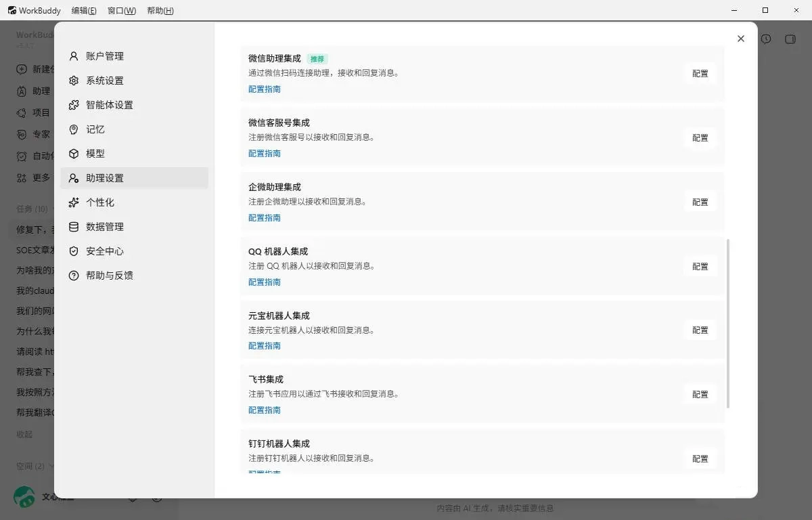
Task: Open 项目 in the background sidebar
Action: pos(34,112)
